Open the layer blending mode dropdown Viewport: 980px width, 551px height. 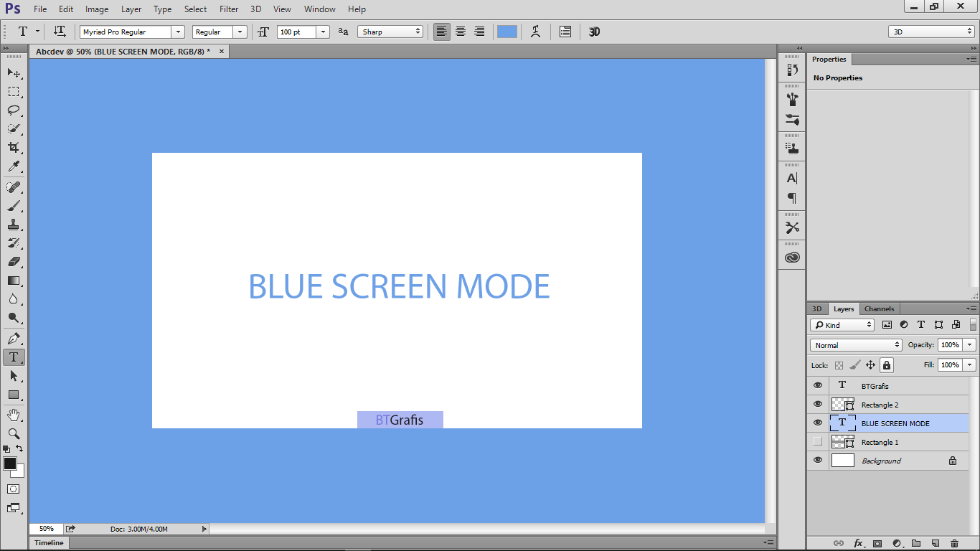(855, 345)
